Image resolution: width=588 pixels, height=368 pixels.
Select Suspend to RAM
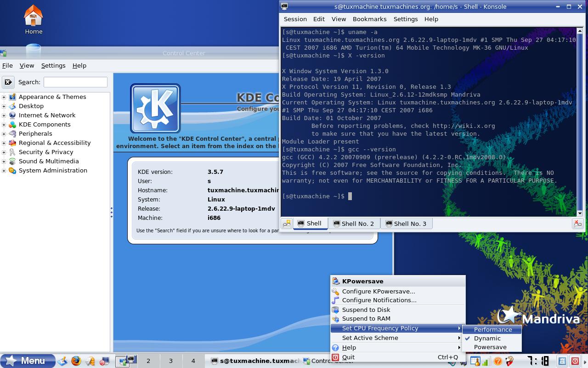[x=398, y=318]
